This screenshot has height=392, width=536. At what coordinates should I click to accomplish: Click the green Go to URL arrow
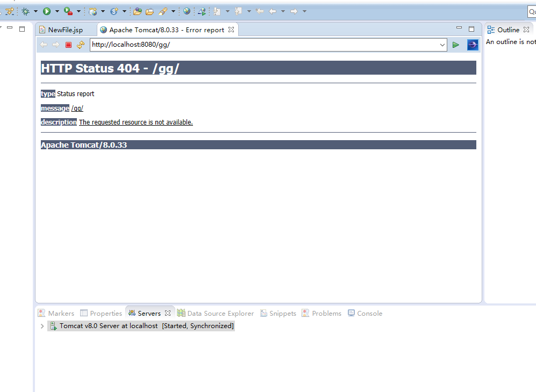[456, 45]
